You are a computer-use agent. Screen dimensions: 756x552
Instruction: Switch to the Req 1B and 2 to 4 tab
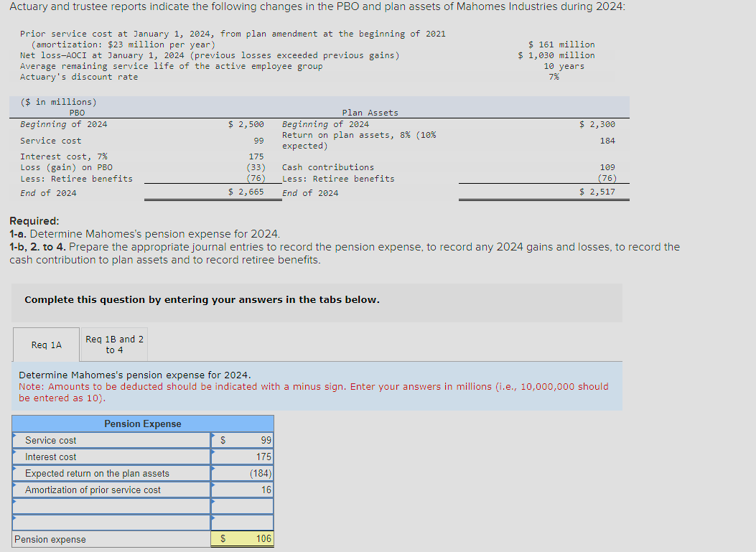tap(113, 345)
